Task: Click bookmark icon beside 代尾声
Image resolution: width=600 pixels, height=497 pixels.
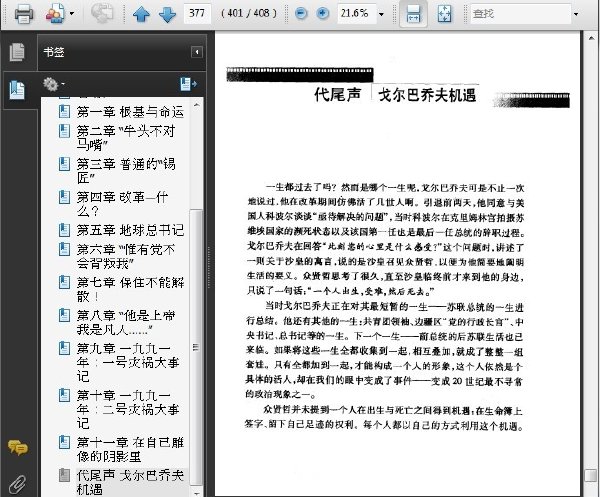Action: (64, 475)
